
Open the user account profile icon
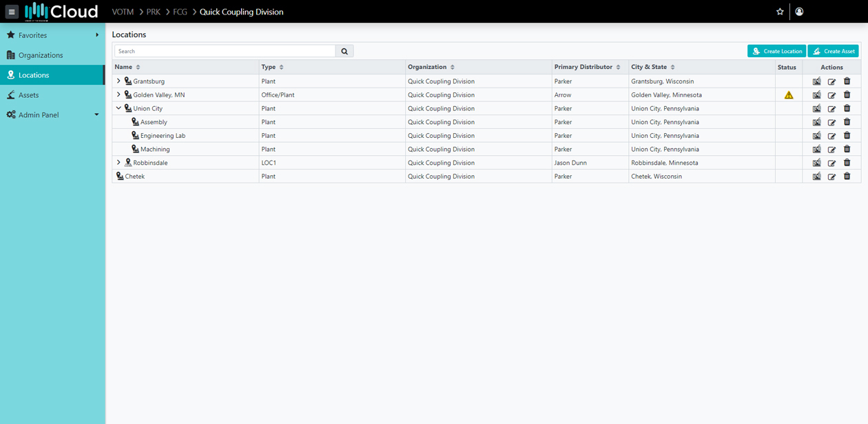tap(799, 12)
